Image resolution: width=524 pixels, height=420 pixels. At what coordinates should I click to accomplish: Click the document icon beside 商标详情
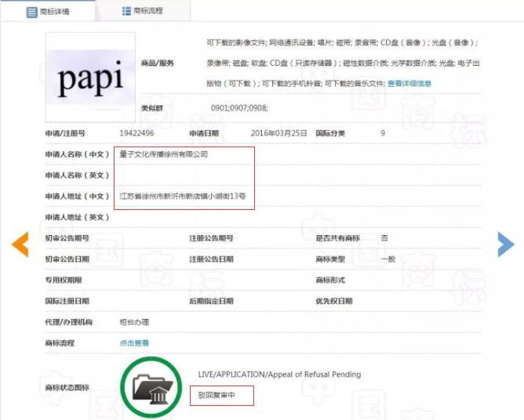click(32, 12)
